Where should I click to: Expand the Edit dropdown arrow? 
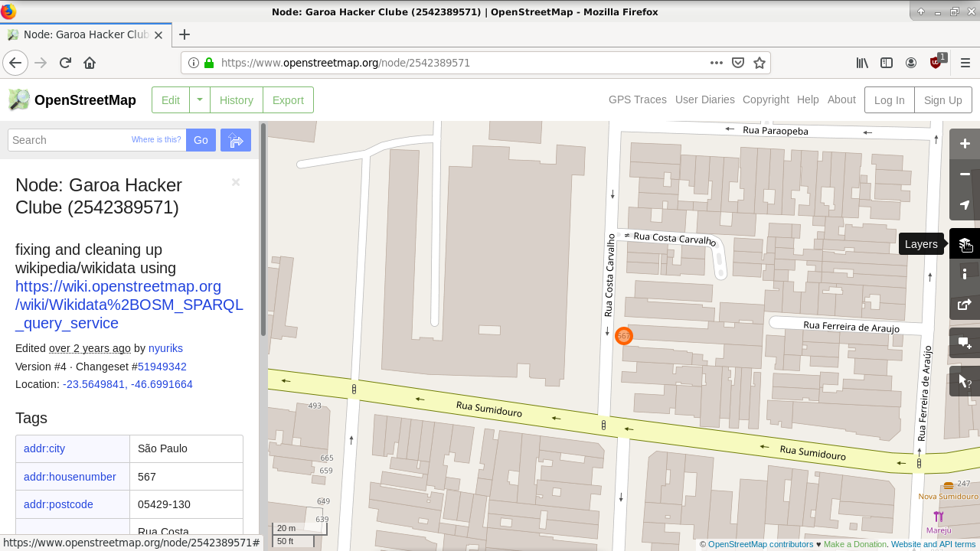[200, 100]
